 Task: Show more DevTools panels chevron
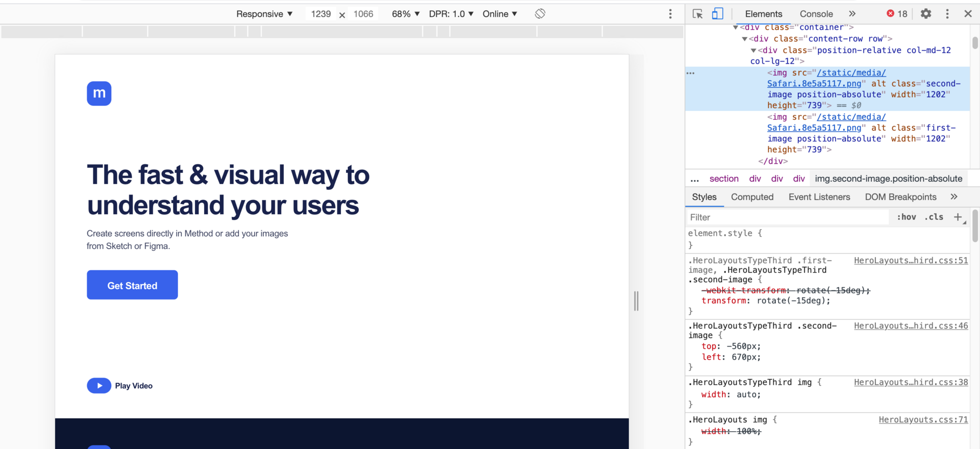pyautogui.click(x=852, y=14)
